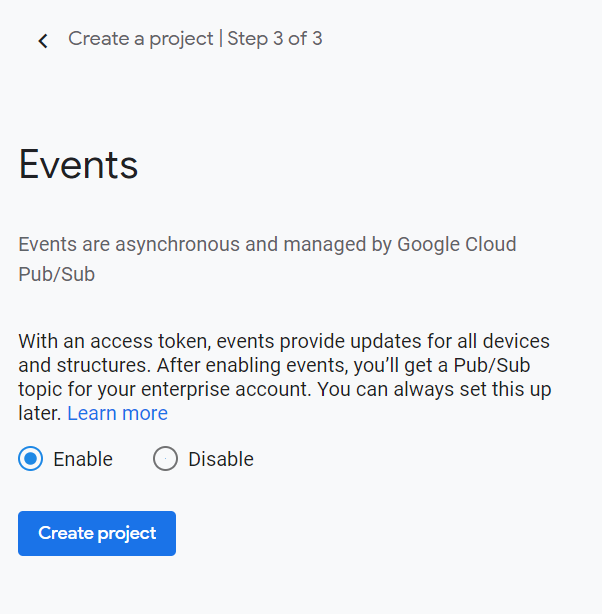The width and height of the screenshot is (602, 614).
Task: Click the access token description paragraph
Action: (x=284, y=365)
